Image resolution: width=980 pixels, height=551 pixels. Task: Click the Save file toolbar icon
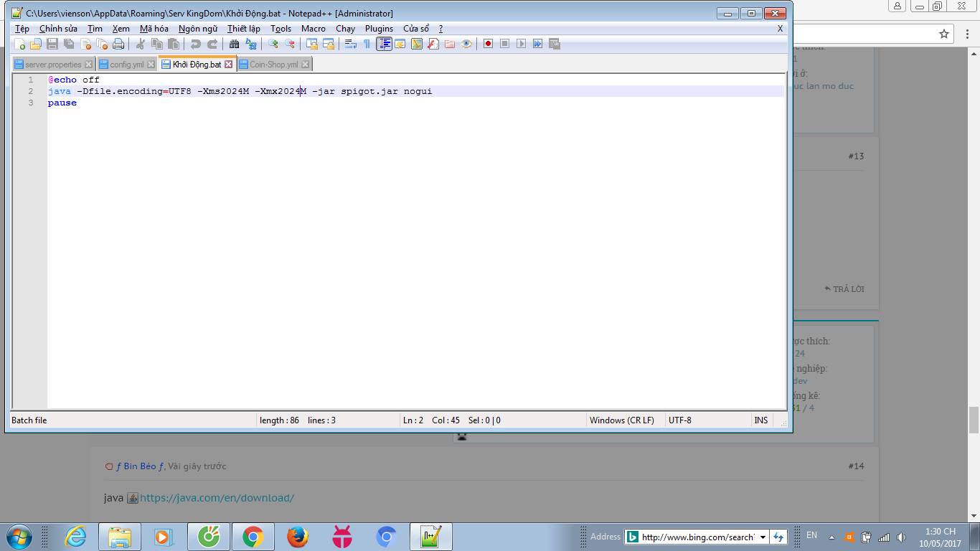52,44
